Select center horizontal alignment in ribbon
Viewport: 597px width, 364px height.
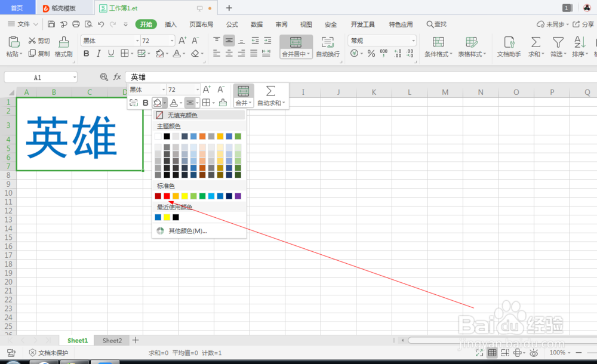click(229, 54)
